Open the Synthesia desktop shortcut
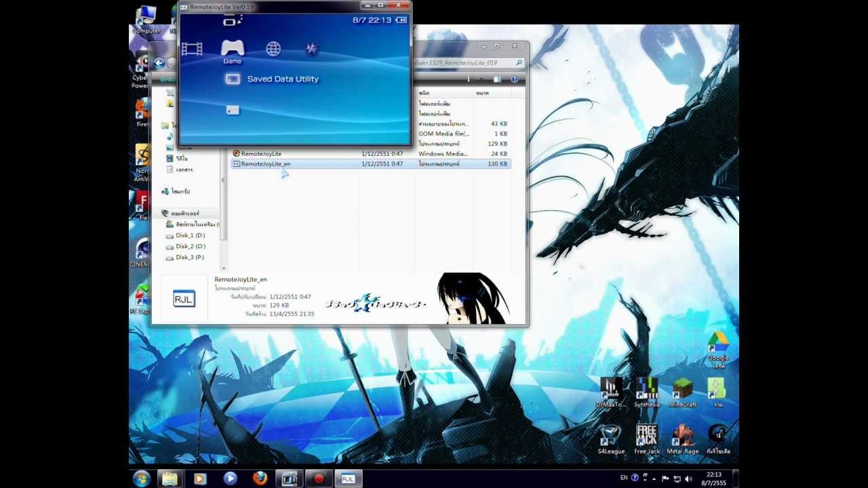This screenshot has width=868, height=488. click(647, 392)
